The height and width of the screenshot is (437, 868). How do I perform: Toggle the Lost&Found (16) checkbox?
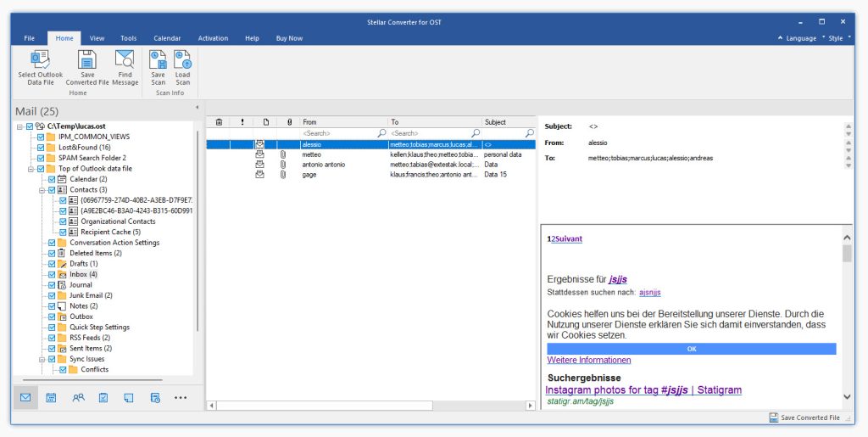(x=41, y=148)
